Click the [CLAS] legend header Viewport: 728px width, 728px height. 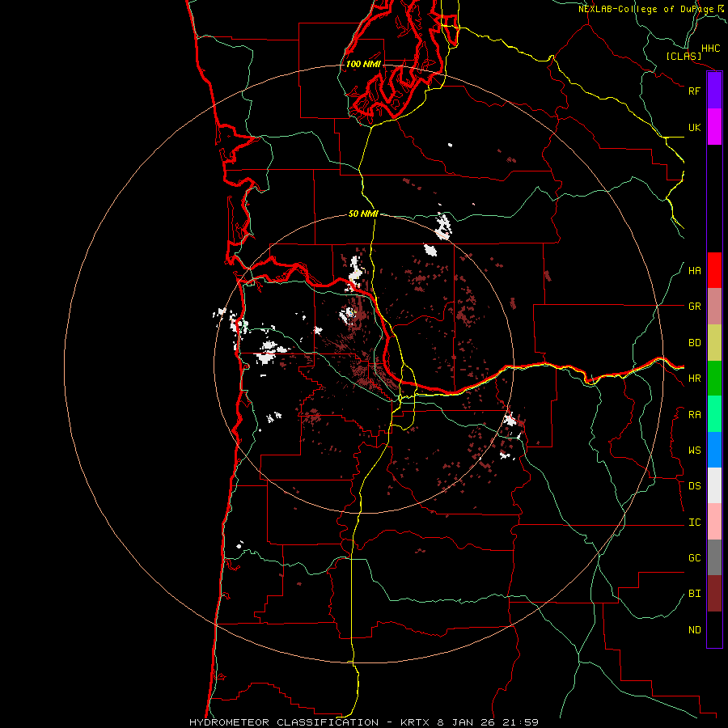(684, 56)
